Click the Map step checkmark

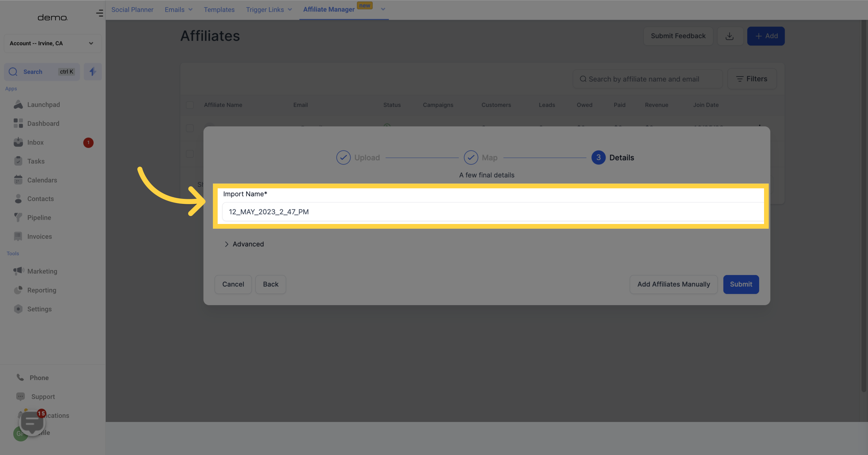pyautogui.click(x=471, y=158)
